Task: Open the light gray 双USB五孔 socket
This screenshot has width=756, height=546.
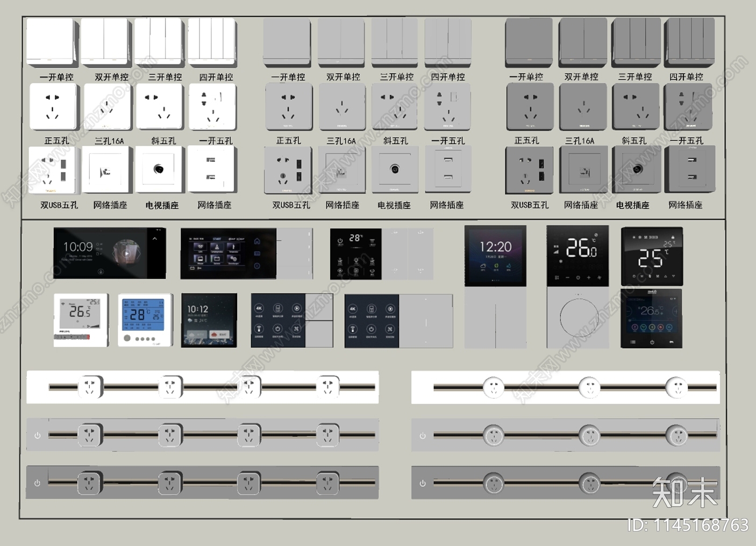Action: [x=288, y=170]
